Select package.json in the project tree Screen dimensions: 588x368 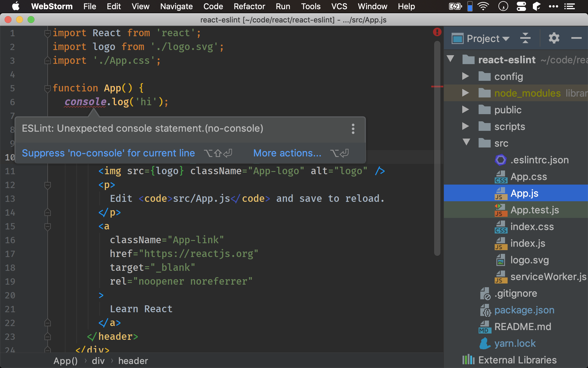pos(516,310)
